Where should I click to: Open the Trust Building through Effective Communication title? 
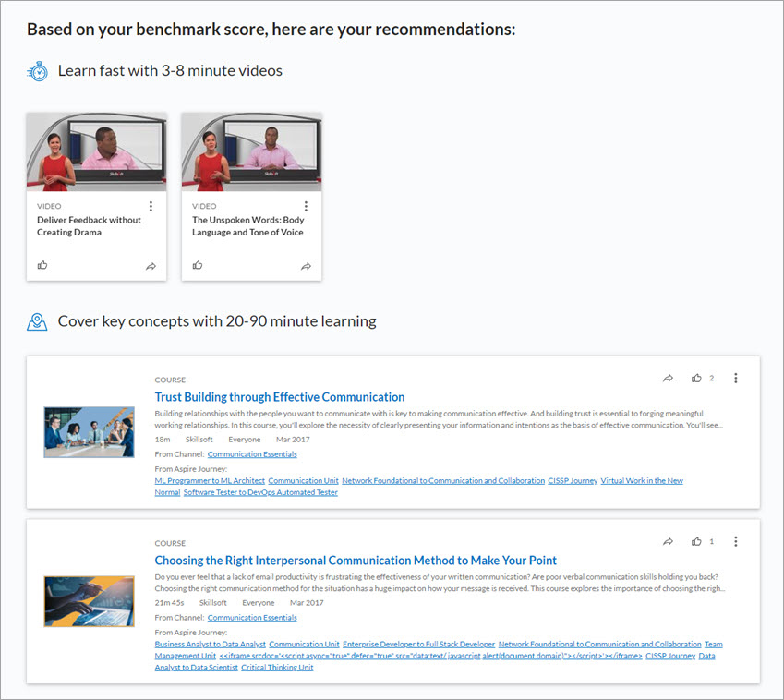[x=279, y=397]
